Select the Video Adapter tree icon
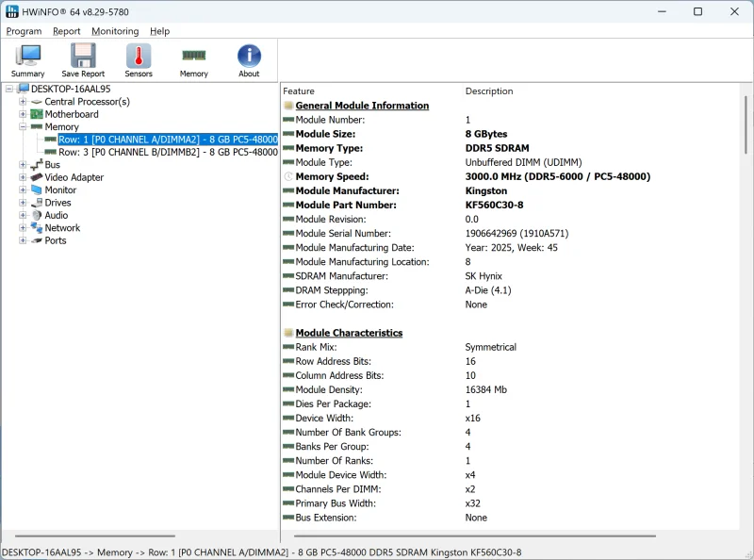The height and width of the screenshot is (560, 754). 37,177
